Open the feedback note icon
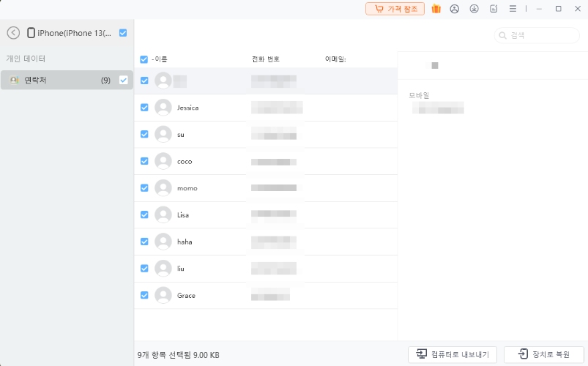The height and width of the screenshot is (366, 588). pos(494,9)
